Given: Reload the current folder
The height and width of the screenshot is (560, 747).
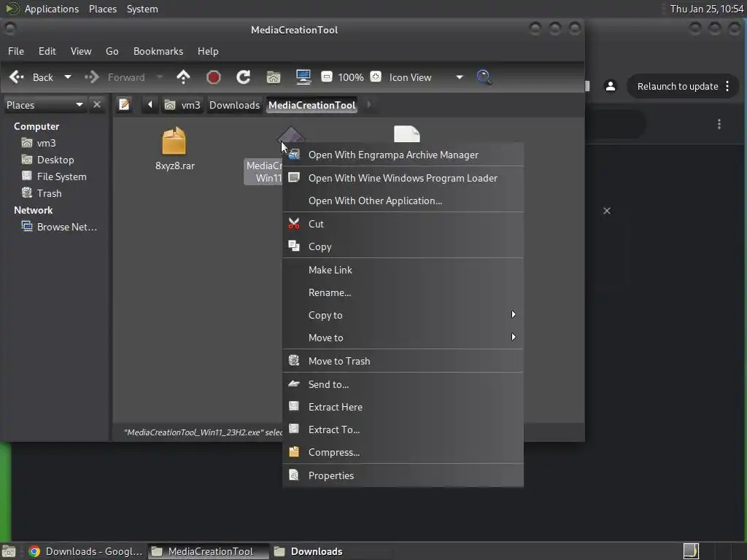Looking at the screenshot, I should pyautogui.click(x=244, y=77).
